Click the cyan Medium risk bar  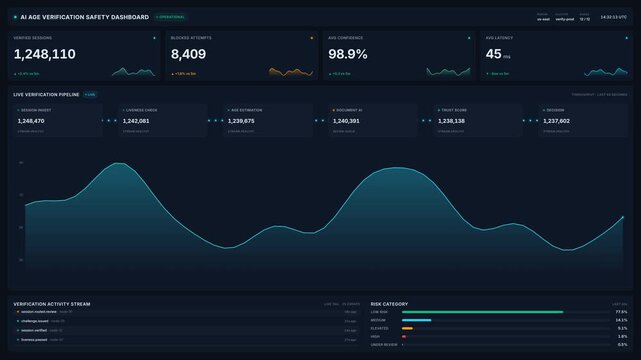tap(417, 320)
